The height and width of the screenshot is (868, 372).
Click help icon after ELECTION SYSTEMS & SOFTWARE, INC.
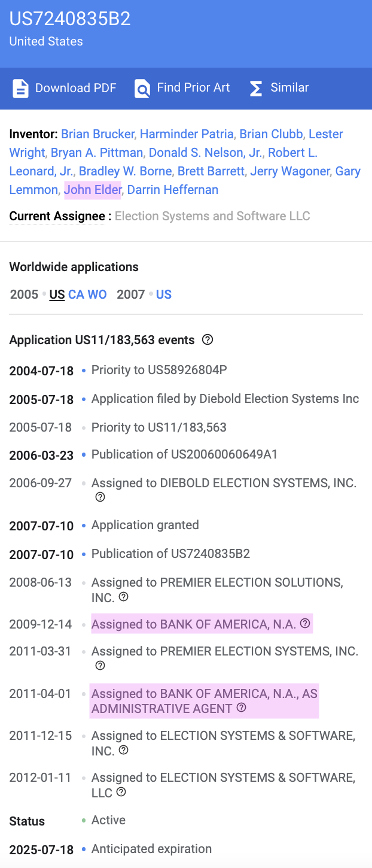(x=124, y=750)
